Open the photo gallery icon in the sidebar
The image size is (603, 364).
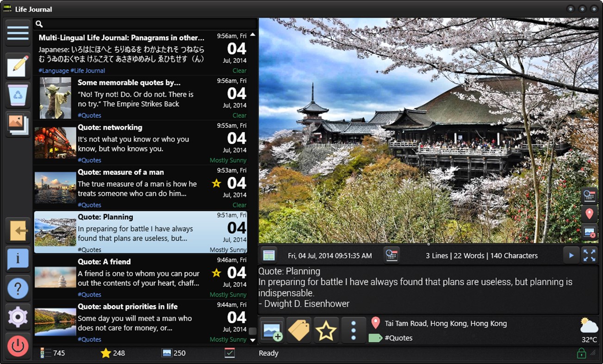[x=18, y=123]
